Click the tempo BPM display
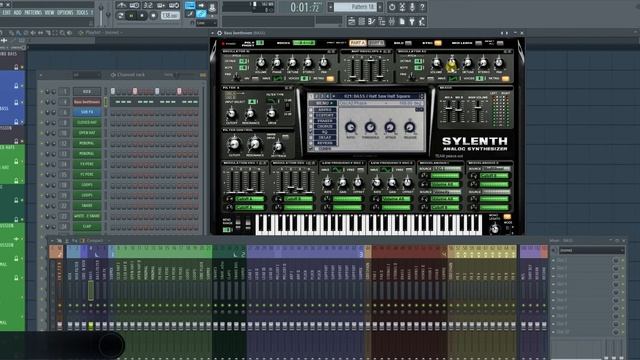 click(x=170, y=16)
